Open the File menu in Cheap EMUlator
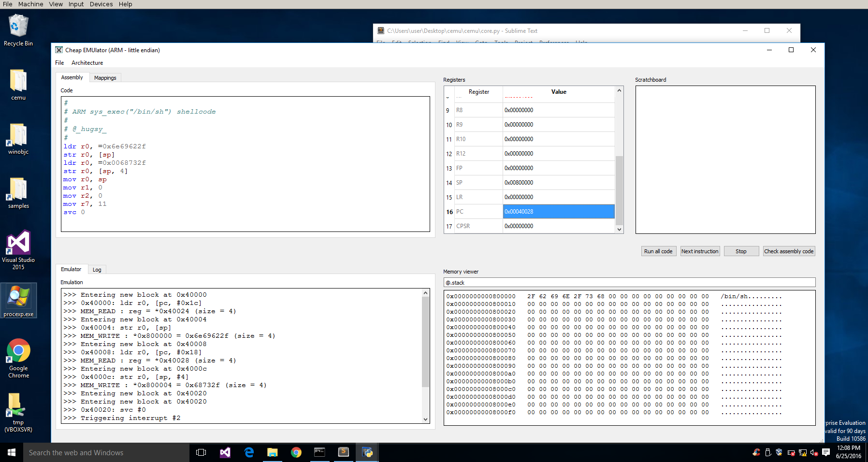Viewport: 868px width, 462px height. (x=59, y=63)
